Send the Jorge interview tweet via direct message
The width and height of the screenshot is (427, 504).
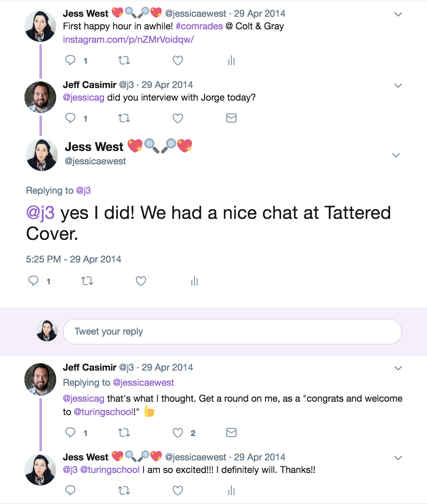(x=231, y=118)
